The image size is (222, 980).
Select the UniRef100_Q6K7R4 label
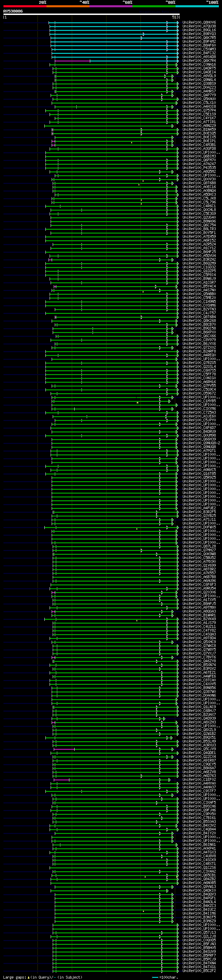(199, 60)
